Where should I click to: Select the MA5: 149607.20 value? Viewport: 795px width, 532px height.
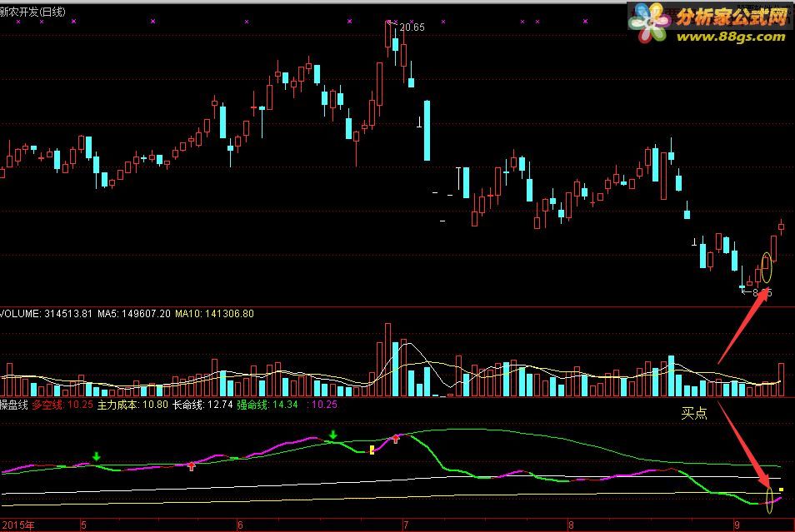point(134,314)
